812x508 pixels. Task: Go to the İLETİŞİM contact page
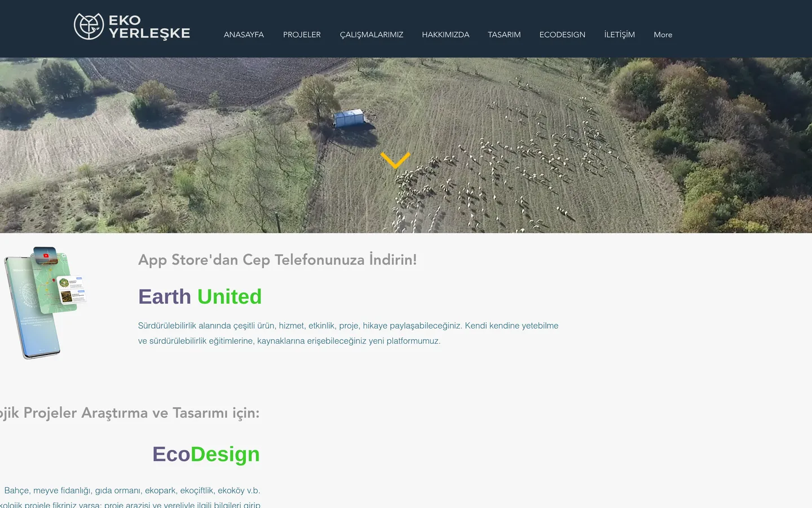tap(620, 34)
